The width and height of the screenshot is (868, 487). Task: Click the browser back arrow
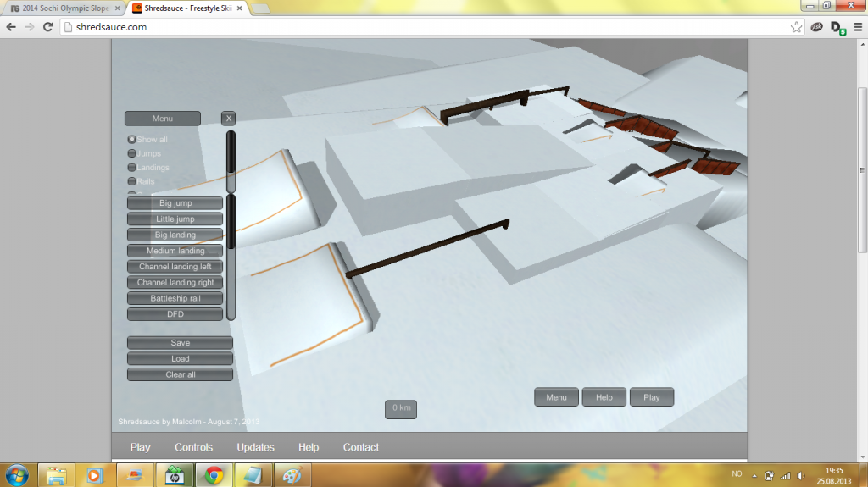click(x=11, y=27)
